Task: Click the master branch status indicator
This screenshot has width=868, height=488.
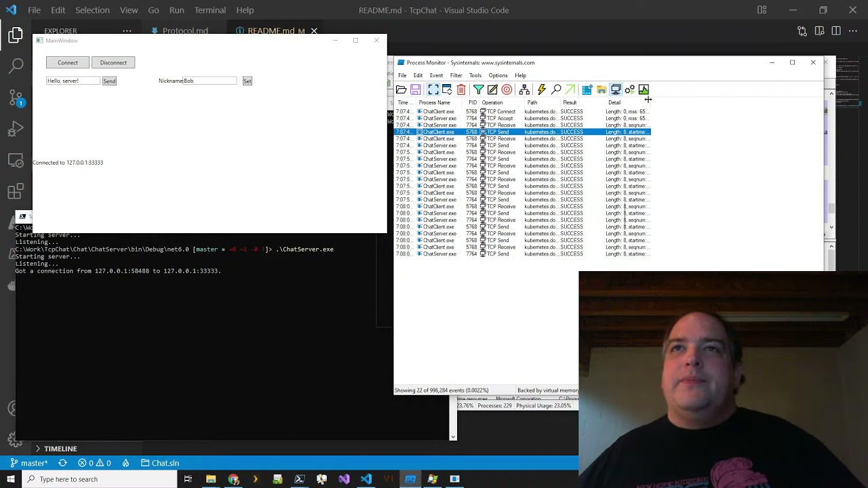Action: (28, 463)
